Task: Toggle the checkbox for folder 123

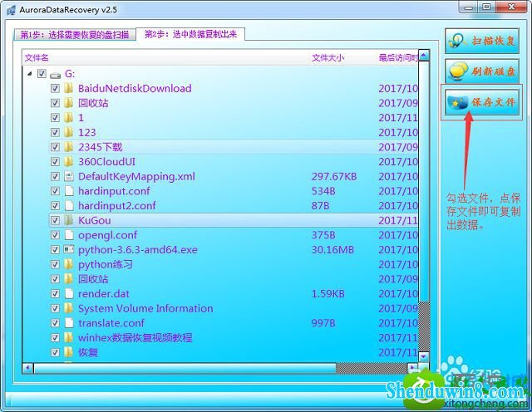Action: [55, 132]
